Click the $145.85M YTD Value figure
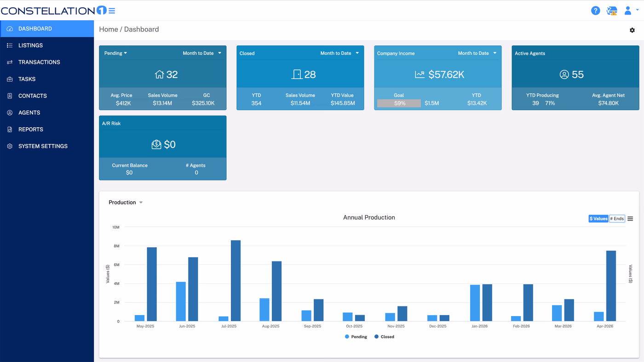 343,103
